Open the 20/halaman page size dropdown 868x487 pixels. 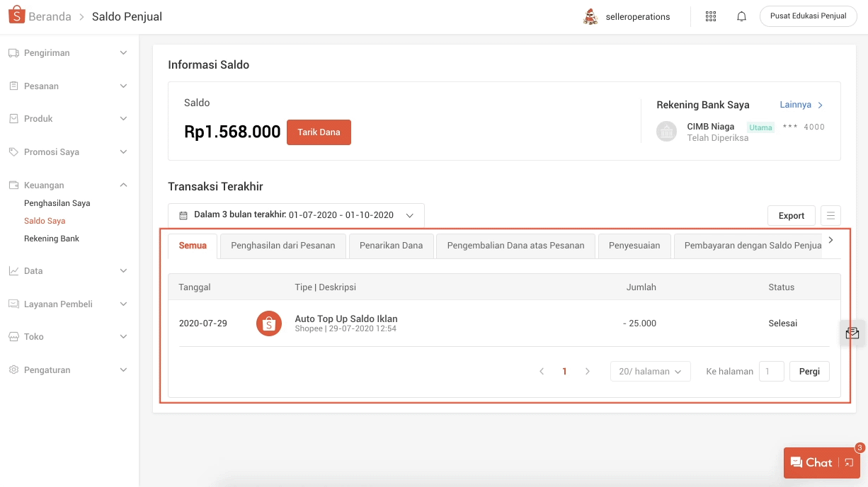649,371
